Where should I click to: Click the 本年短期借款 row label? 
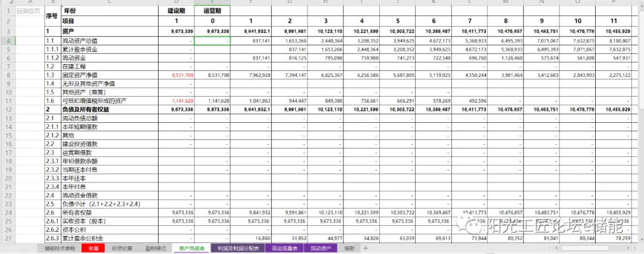click(109, 126)
